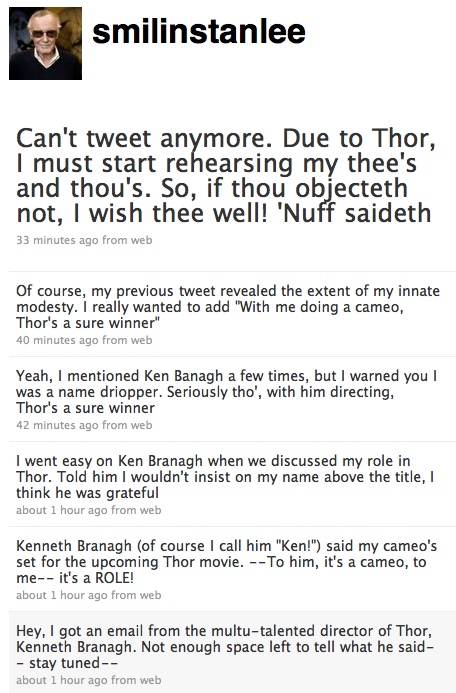
Task: Open the smilinstanlee profile picture
Action: 46,43
